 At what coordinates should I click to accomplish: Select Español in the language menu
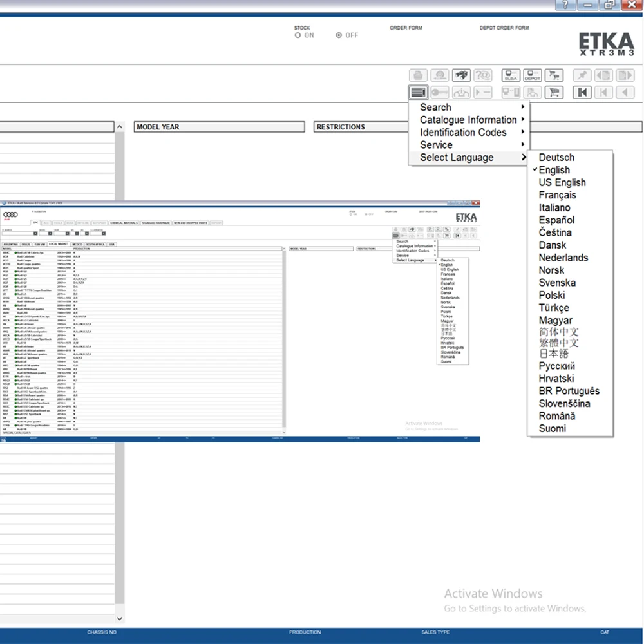click(x=556, y=220)
